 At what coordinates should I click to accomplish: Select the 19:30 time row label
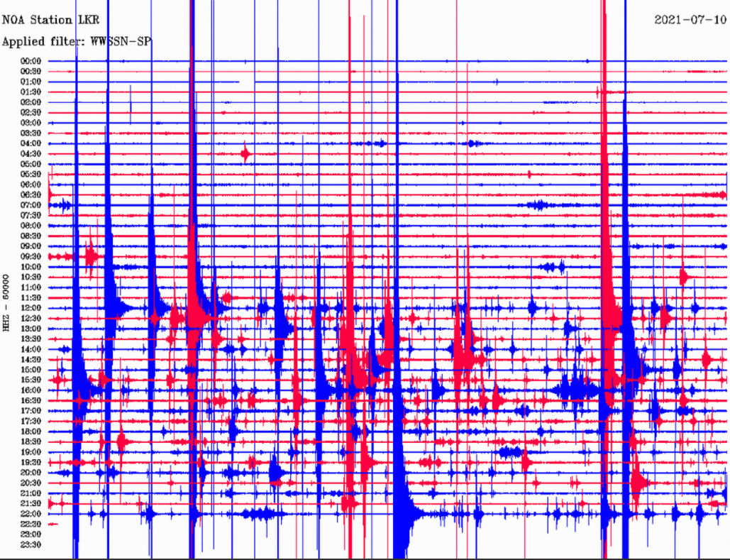[30, 462]
